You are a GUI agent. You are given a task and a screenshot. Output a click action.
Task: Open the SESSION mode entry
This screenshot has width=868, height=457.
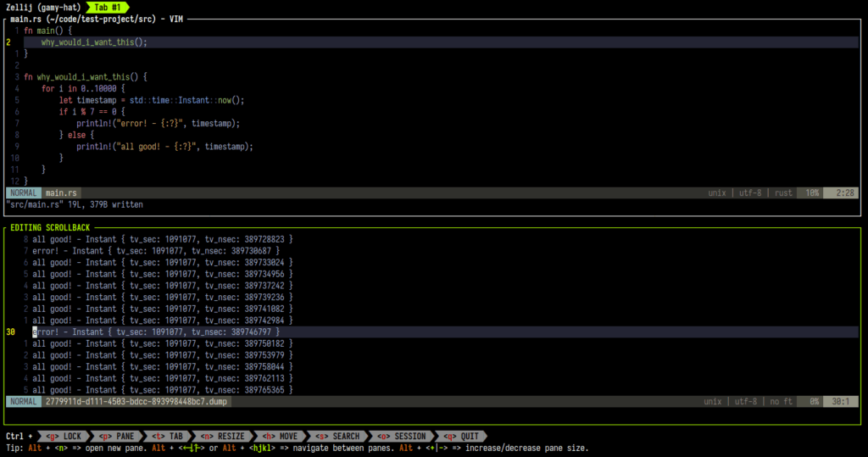point(400,436)
